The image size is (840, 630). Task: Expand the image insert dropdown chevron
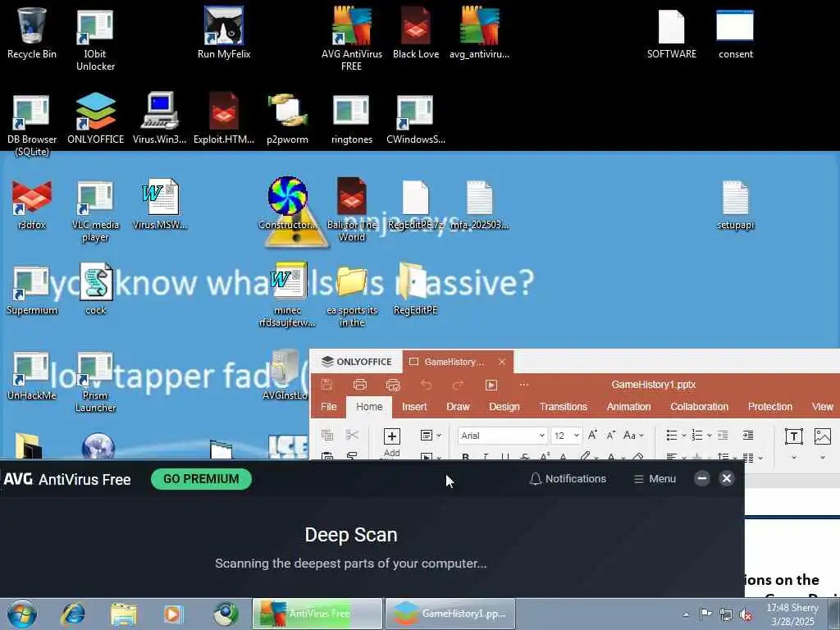coord(823,457)
